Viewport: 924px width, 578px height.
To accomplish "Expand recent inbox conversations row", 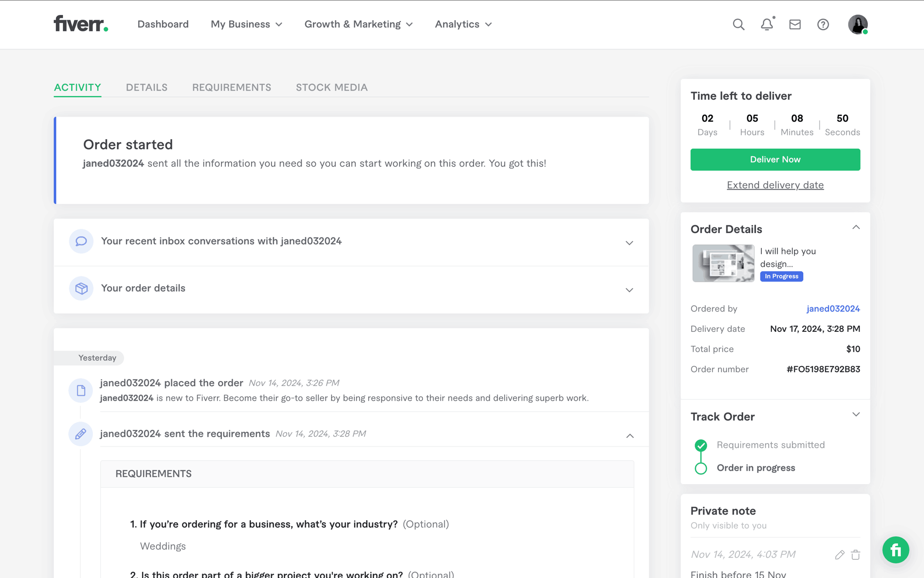I will click(351, 242).
